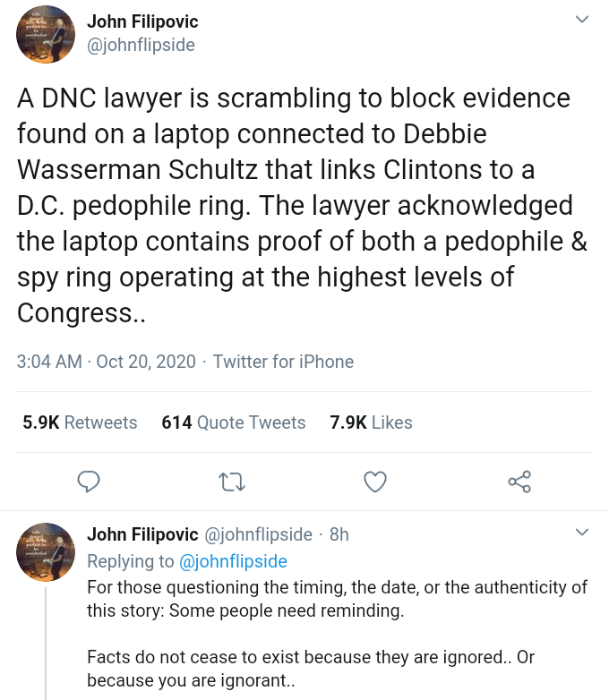Viewport: 609px width, 700px height.
Task: Select the John Filipovic name in the reply
Action: point(142,534)
